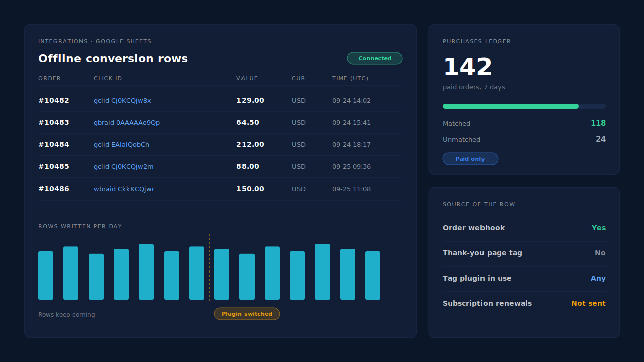Click the 142 paid orders total
This screenshot has height=362, width=644.
[x=467, y=67]
